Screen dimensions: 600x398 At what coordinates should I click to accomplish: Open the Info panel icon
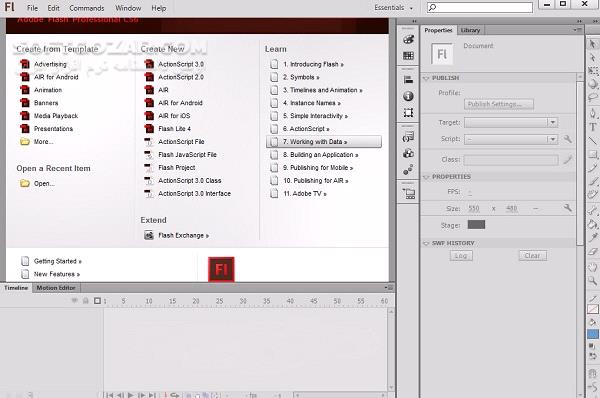coord(408,96)
